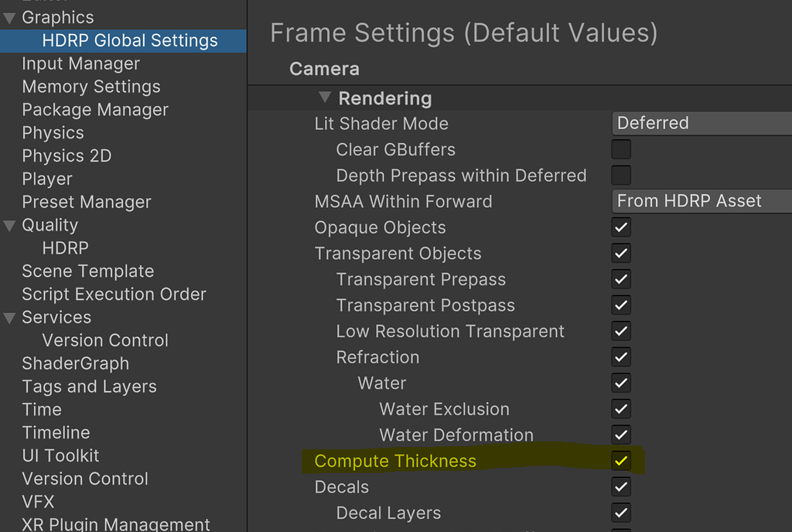Open the Input Manager settings

click(81, 63)
